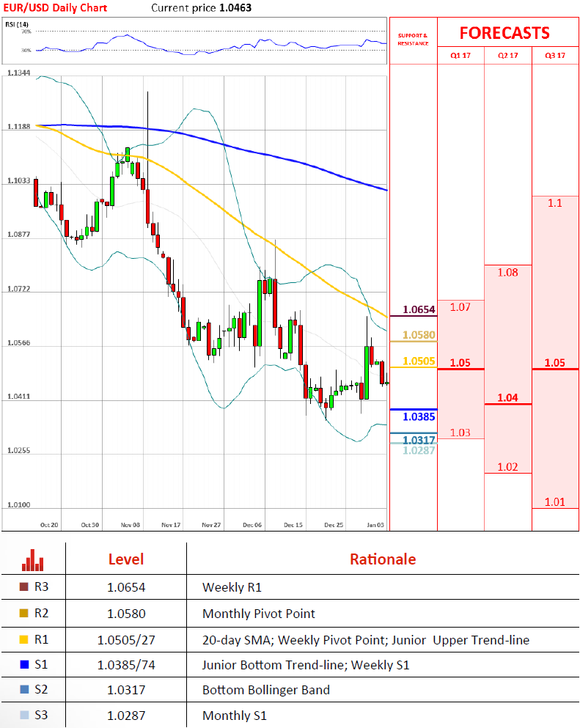Click the FORECASTS heading

[x=504, y=33]
